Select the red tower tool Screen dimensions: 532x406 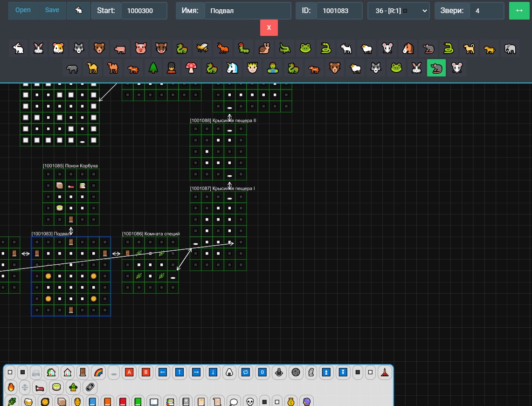385,372
